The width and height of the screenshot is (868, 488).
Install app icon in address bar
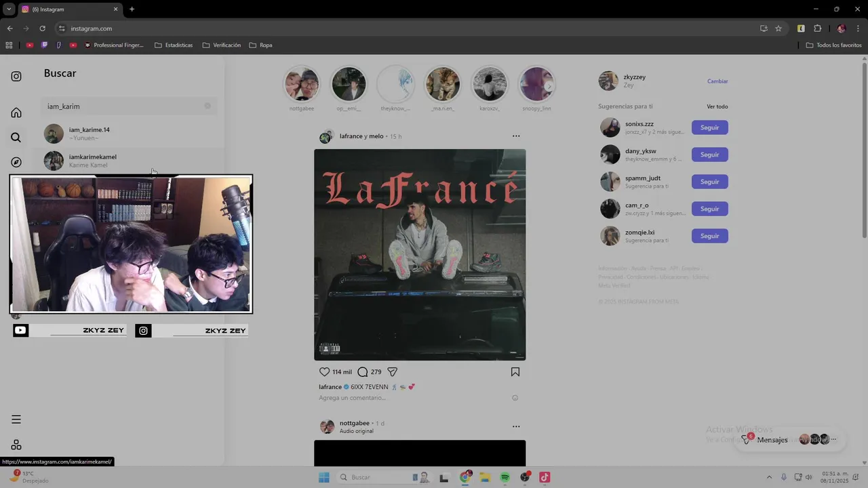[x=764, y=28]
